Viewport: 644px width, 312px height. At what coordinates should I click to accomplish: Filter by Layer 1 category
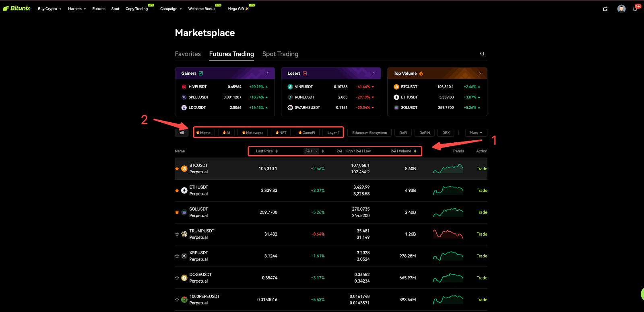coord(333,133)
